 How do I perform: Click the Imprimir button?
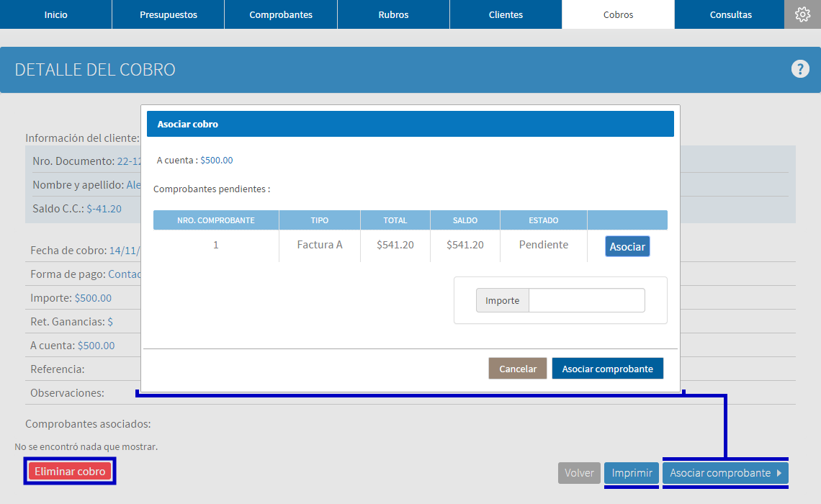(x=632, y=473)
